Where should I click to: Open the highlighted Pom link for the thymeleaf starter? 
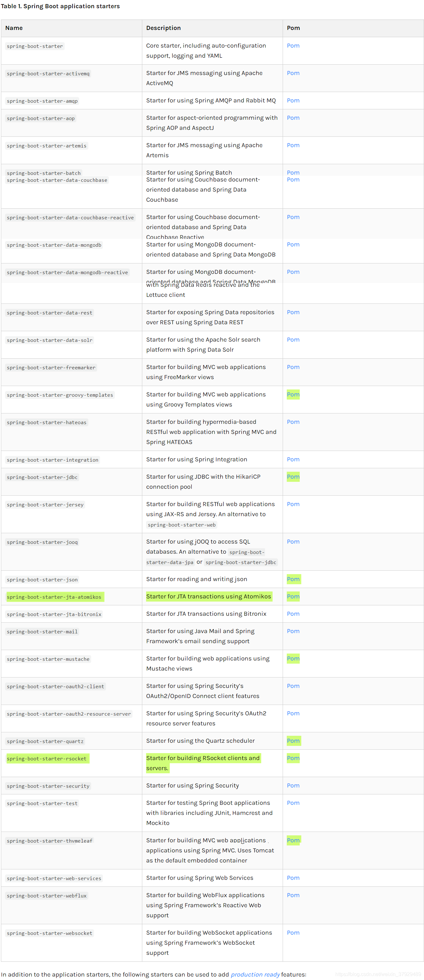293,840
